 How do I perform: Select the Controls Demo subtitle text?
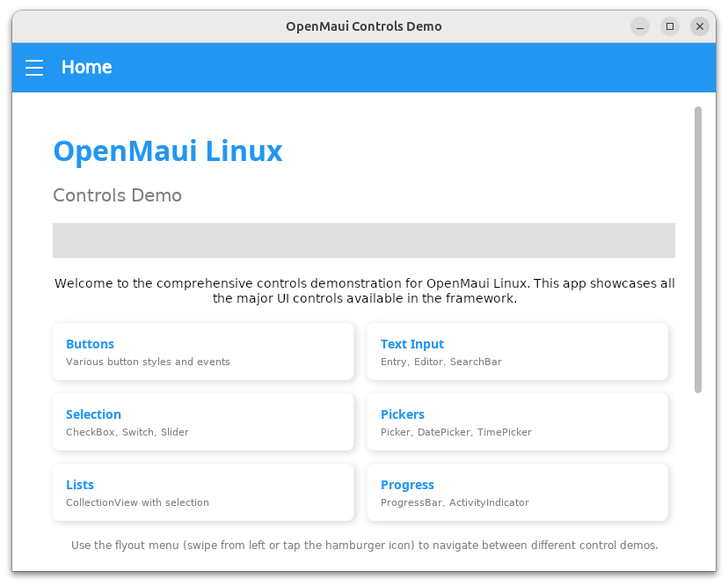[x=117, y=195]
